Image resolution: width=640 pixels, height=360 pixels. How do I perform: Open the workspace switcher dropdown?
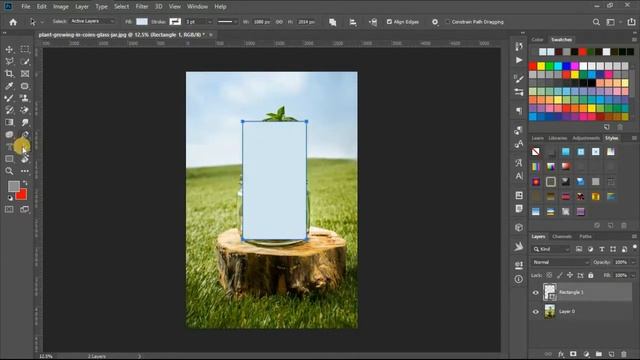pos(611,22)
